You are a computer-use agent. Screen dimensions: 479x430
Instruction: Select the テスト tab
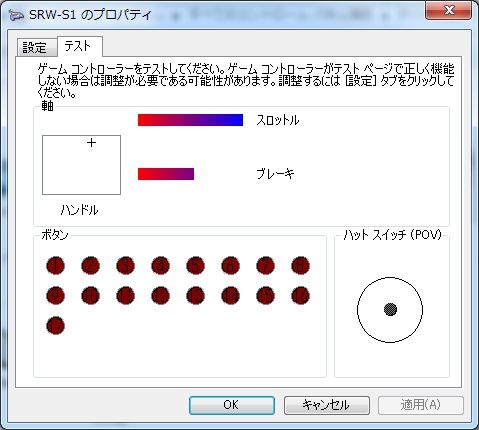pyautogui.click(x=79, y=46)
